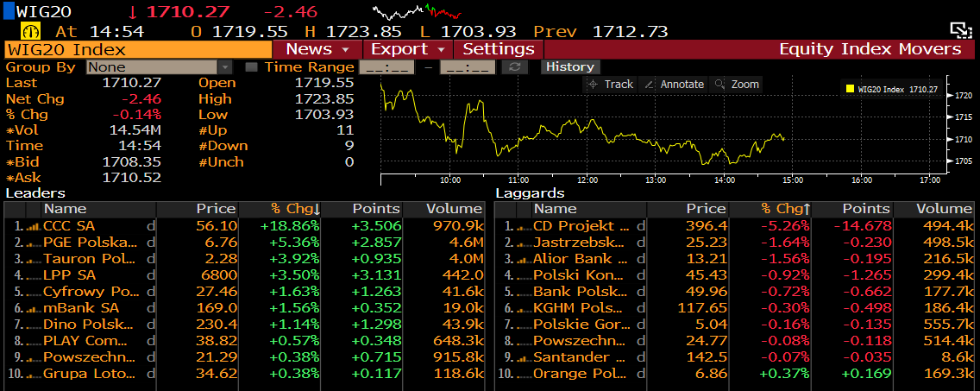980x391 pixels.
Task: Click the Time Range start time field
Action: (x=386, y=67)
